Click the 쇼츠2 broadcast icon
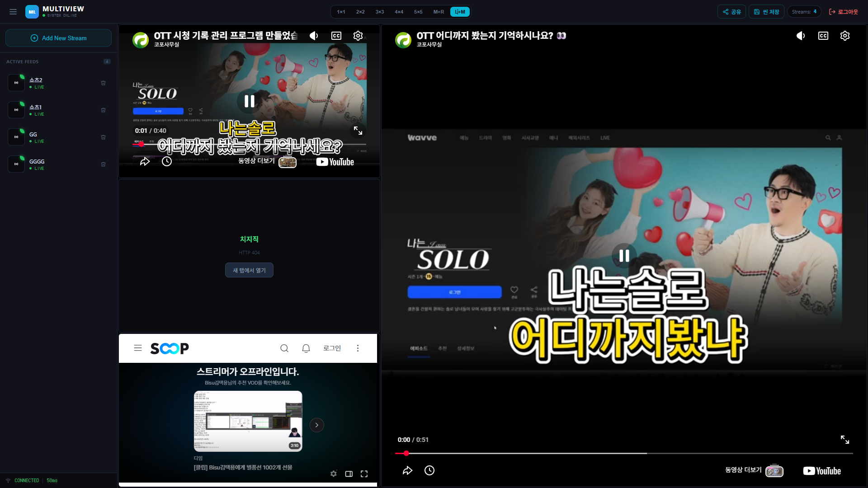This screenshot has height=488, width=868. coord(16,83)
